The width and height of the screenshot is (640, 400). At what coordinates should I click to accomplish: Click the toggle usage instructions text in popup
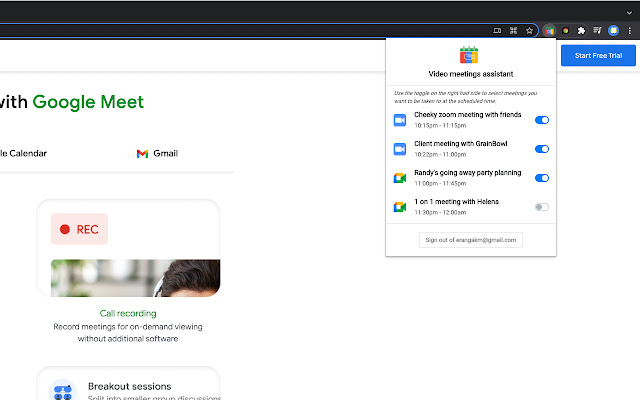(x=465, y=97)
